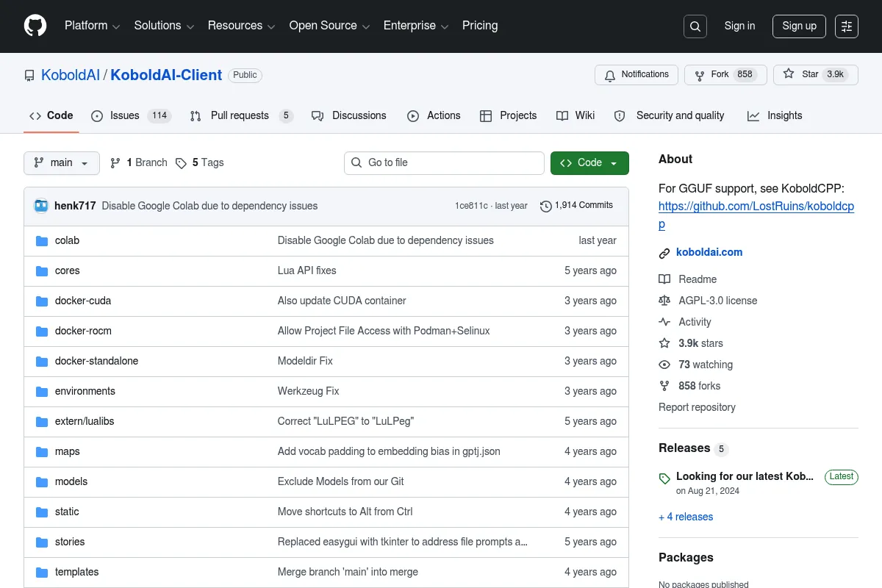Open the Solutions dropdown menu
This screenshot has height=588, width=882.
164,26
